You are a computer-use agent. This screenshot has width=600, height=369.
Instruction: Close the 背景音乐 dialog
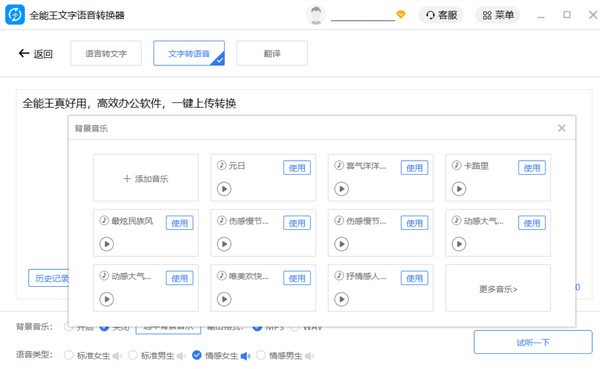[x=562, y=128]
